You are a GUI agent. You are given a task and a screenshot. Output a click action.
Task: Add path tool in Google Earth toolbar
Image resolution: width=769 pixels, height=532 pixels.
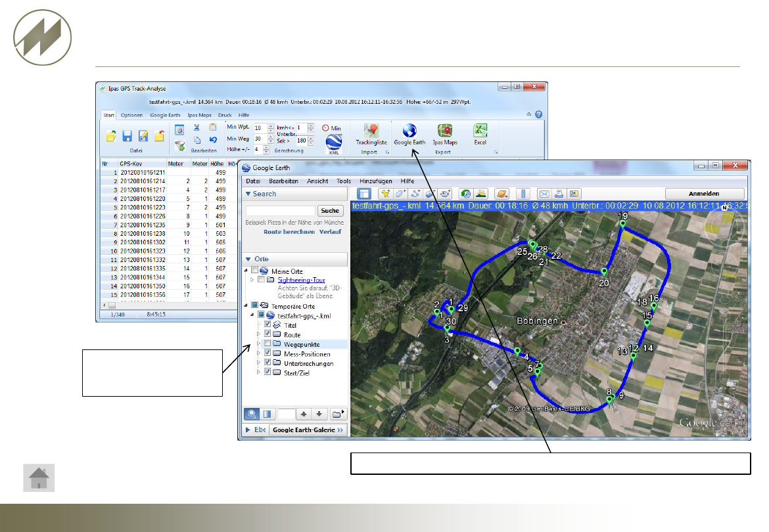click(x=415, y=194)
